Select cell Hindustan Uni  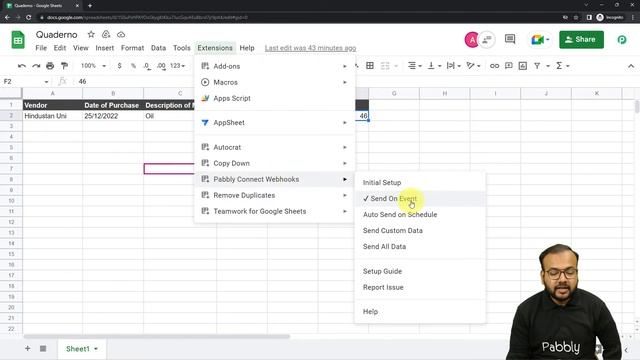point(53,116)
